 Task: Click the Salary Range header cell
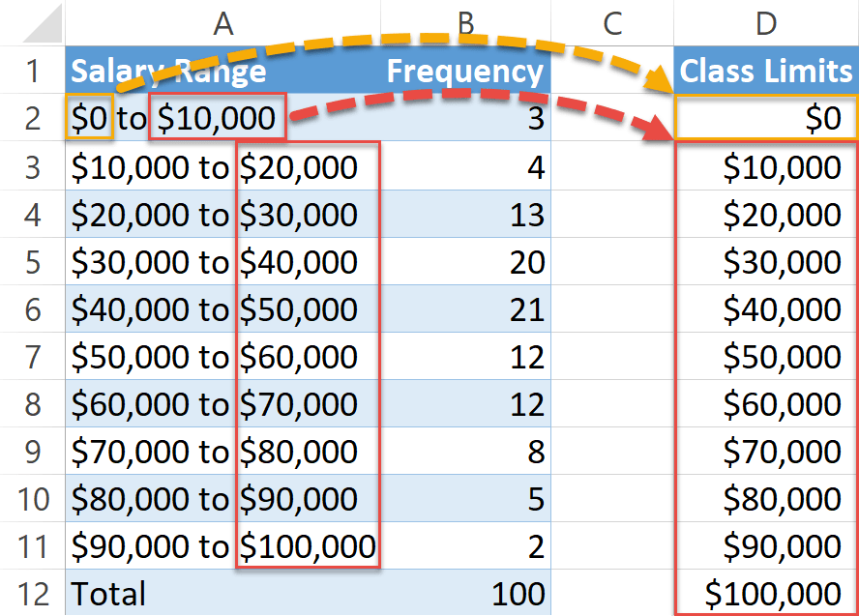(x=224, y=71)
